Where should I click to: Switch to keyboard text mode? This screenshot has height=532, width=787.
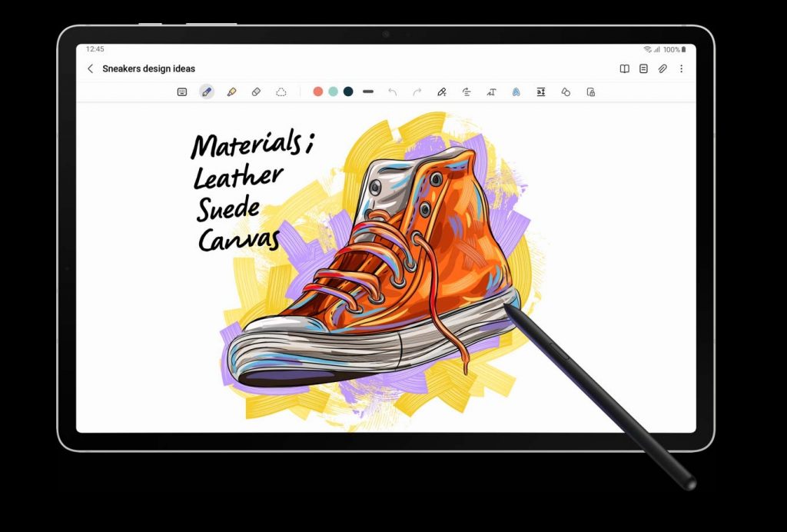[182, 91]
